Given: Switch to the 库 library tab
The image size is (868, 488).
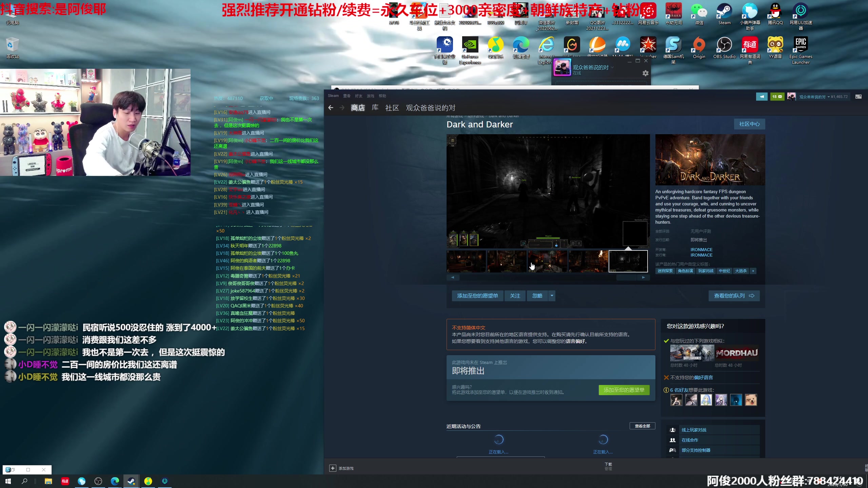Looking at the screenshot, I should click(x=375, y=108).
